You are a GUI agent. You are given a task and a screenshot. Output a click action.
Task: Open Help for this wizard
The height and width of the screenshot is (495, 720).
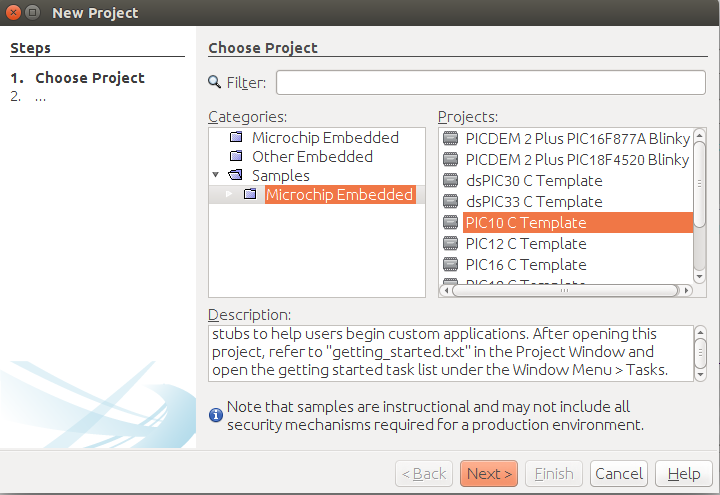(684, 473)
